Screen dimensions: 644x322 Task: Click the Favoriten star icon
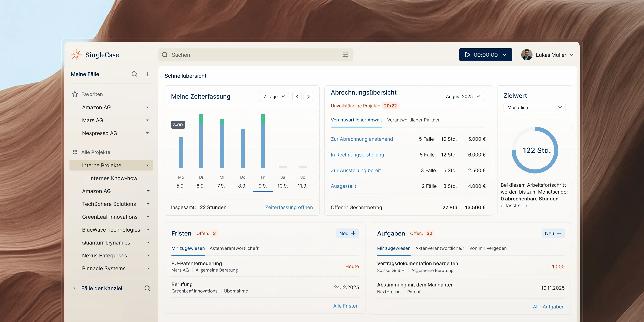[75, 94]
